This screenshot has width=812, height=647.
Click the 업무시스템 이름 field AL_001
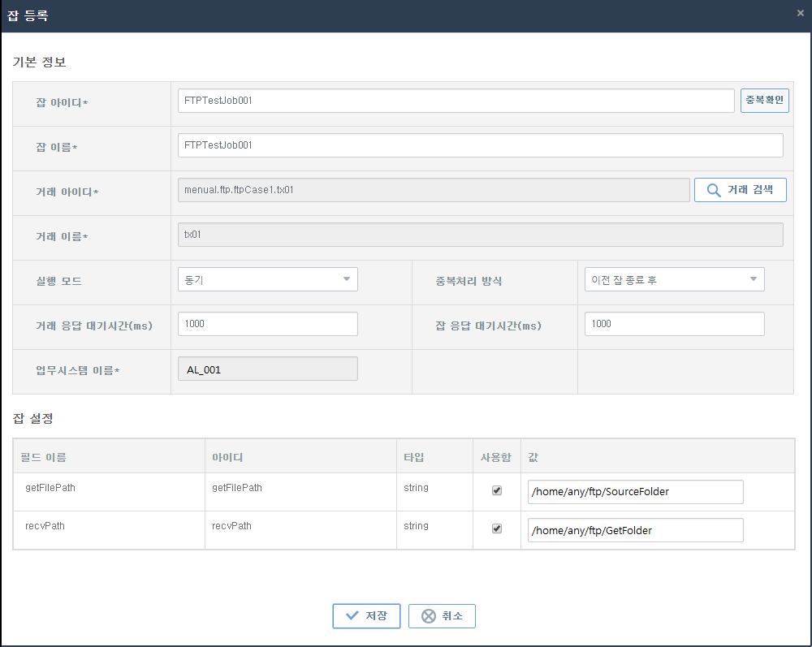(x=267, y=369)
